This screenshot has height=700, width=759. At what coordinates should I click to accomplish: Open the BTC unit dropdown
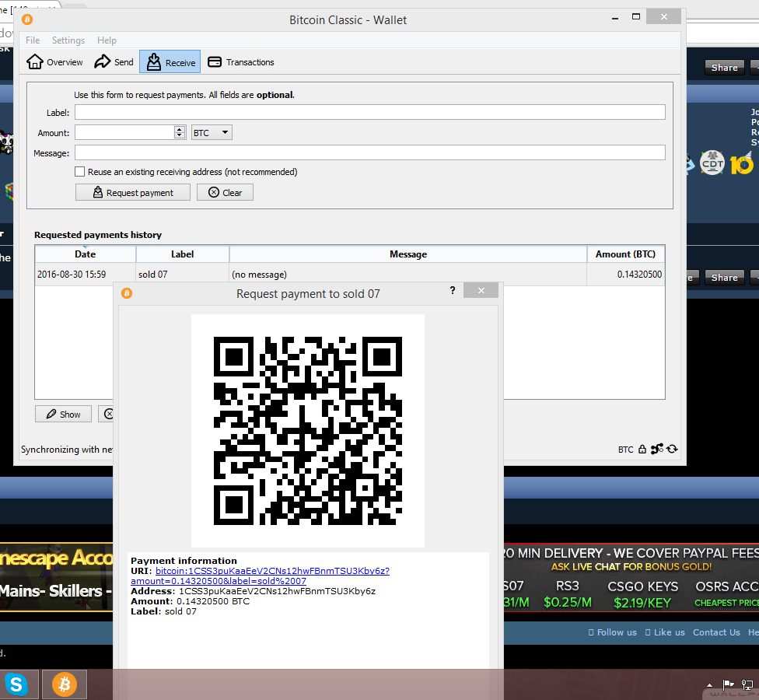[x=212, y=133]
